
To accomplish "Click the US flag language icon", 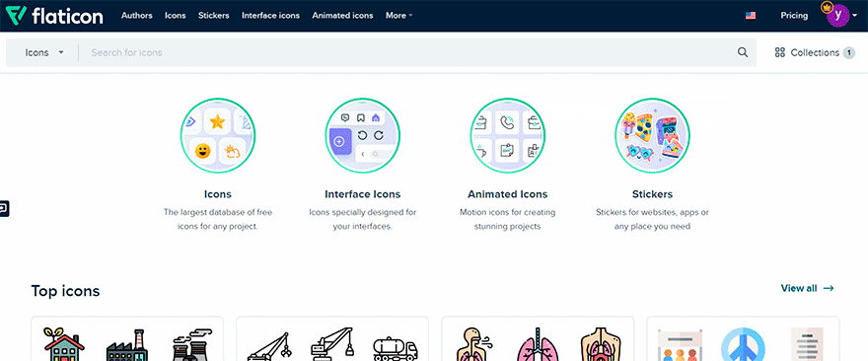I will [x=751, y=16].
